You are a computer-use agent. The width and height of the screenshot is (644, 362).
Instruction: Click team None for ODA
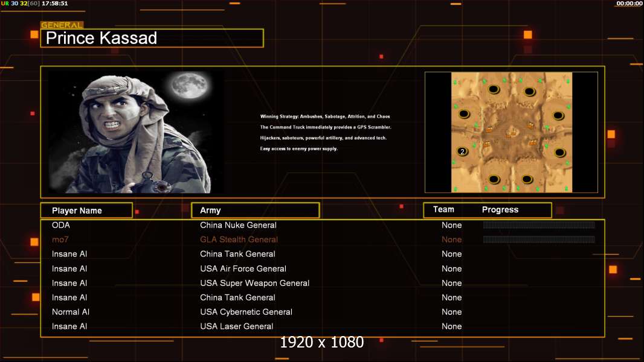click(x=451, y=225)
